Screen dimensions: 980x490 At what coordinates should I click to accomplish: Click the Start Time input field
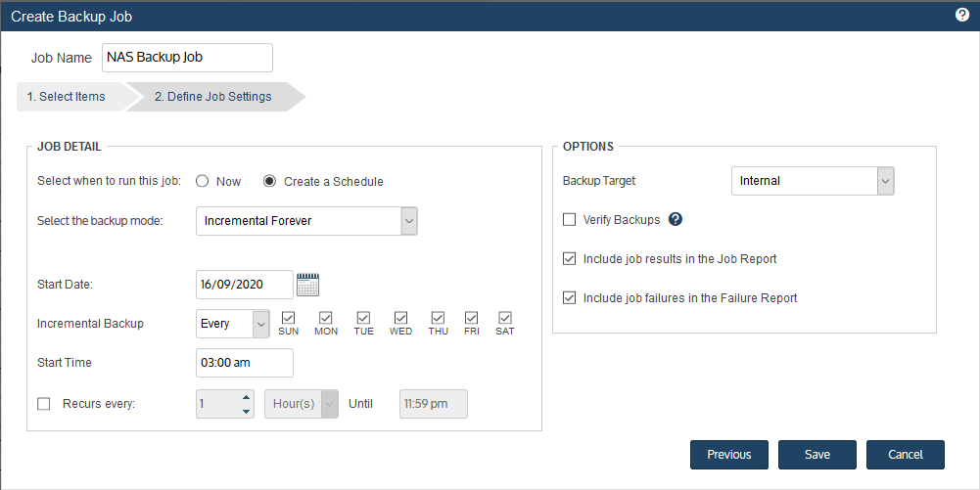coord(245,363)
